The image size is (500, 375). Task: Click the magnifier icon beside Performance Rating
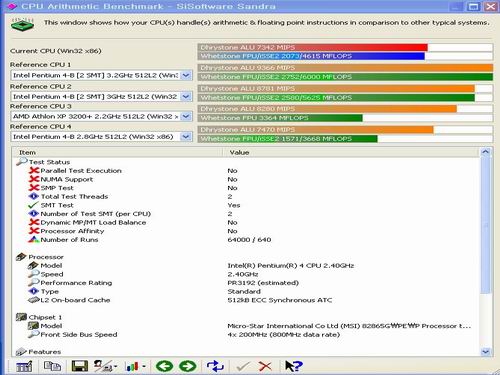[x=34, y=283]
